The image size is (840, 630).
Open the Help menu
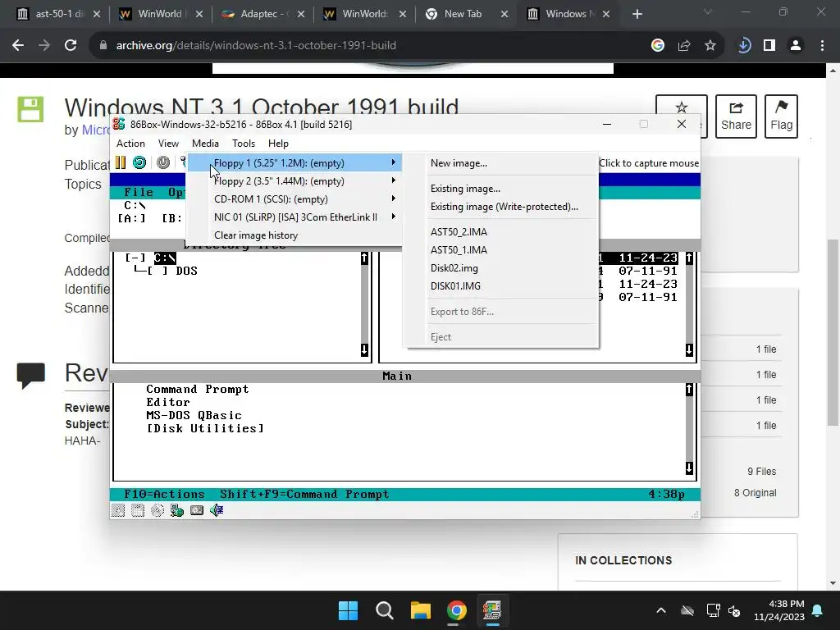(x=278, y=143)
